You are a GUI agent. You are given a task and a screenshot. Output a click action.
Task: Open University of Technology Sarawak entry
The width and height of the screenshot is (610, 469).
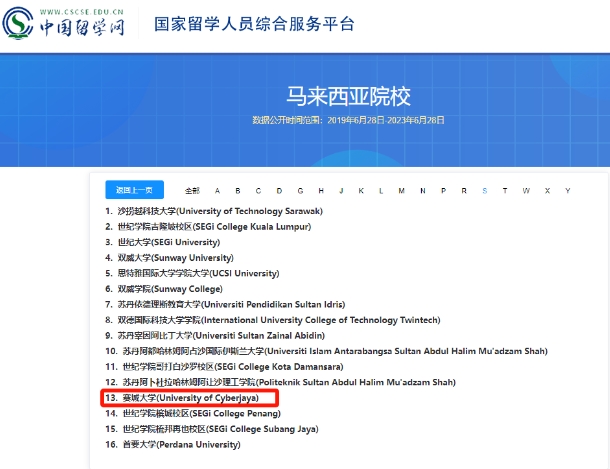point(214,211)
